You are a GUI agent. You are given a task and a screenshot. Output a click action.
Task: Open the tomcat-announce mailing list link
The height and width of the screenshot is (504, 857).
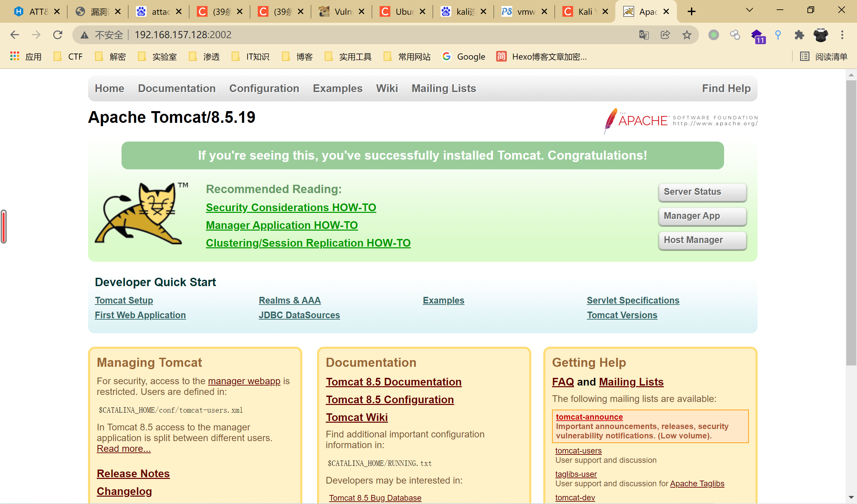click(x=589, y=417)
